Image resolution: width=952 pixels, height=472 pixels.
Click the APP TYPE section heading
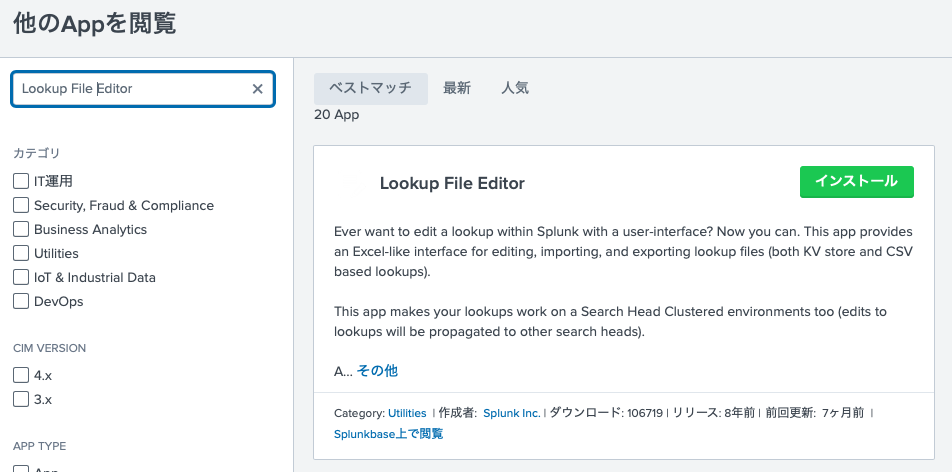[39, 446]
